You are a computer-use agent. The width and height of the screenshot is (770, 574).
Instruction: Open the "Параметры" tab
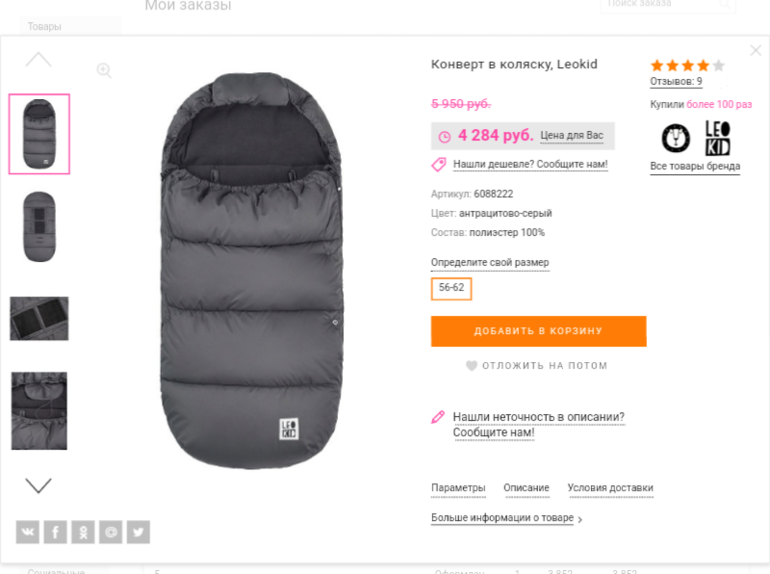coord(458,488)
